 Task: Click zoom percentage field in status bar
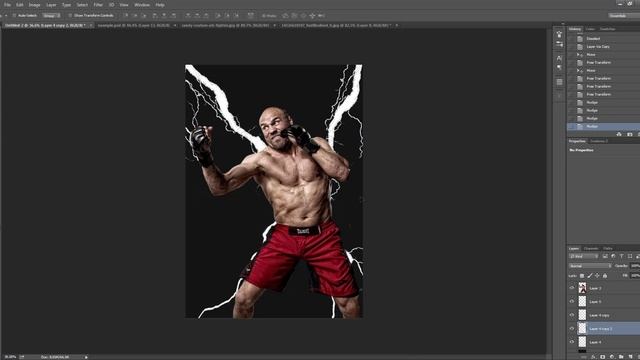(x=10, y=357)
